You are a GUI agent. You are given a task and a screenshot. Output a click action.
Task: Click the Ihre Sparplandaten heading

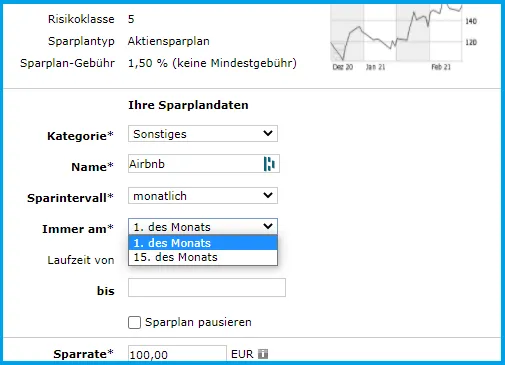tap(188, 105)
